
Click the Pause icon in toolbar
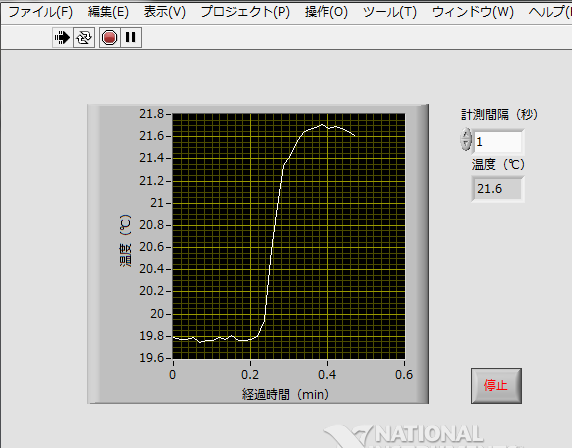[x=131, y=37]
